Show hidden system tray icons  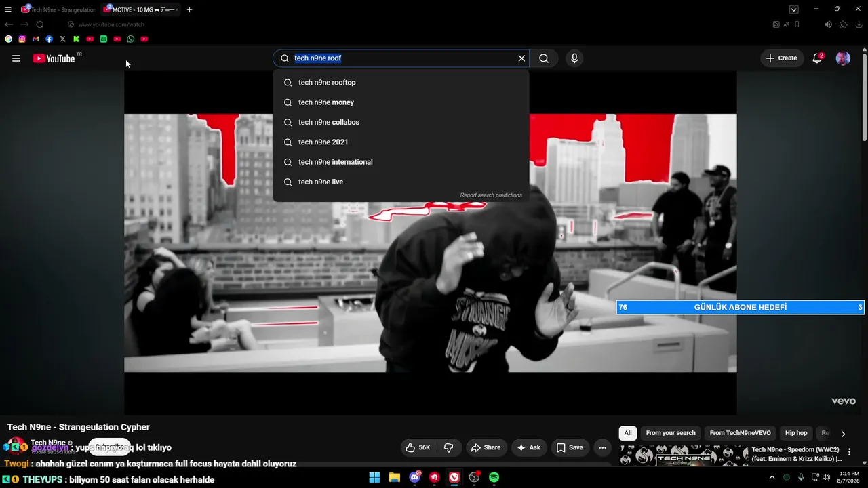pos(772,477)
